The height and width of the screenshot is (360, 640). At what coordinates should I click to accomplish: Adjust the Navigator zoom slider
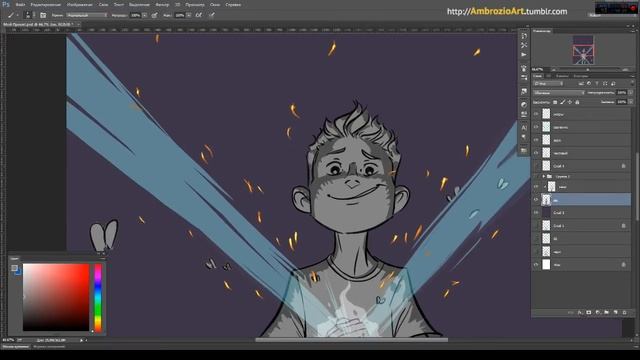(588, 69)
